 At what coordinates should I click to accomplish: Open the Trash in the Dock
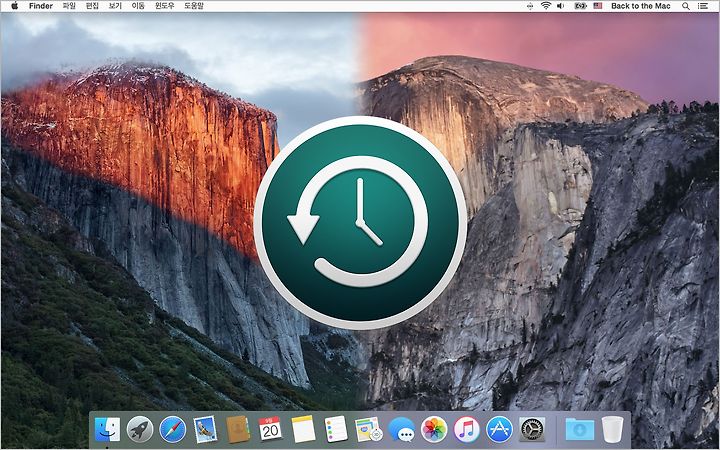(612, 429)
